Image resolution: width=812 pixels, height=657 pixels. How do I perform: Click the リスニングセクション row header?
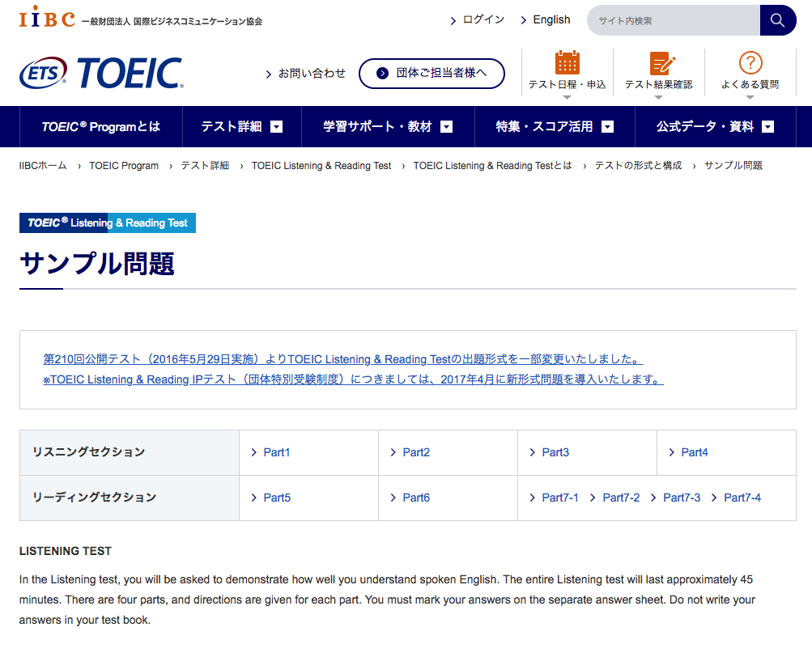[x=130, y=452]
